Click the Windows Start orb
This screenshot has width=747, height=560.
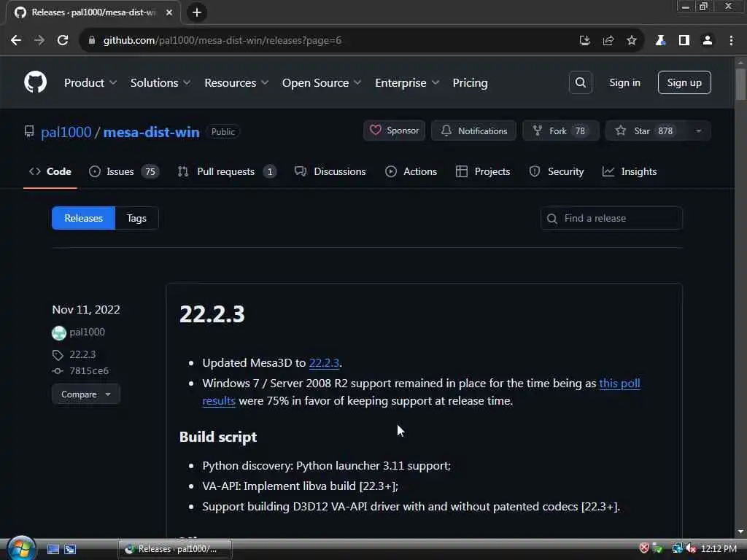click(21, 548)
